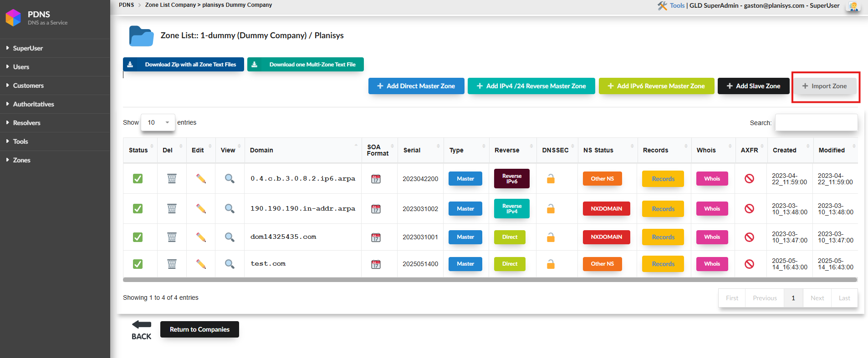Click yellow Records button for 190.190.190.in-addr.arpa

(x=663, y=209)
